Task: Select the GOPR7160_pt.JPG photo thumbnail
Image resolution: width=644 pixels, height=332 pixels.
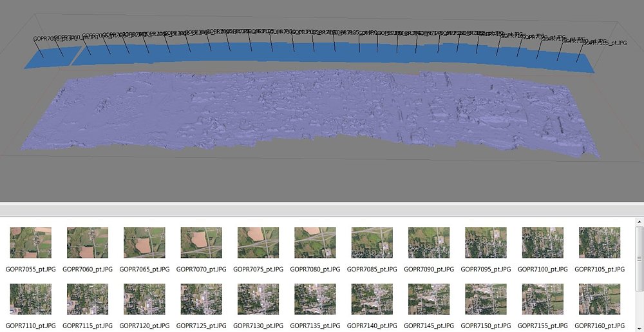Action: click(x=599, y=299)
